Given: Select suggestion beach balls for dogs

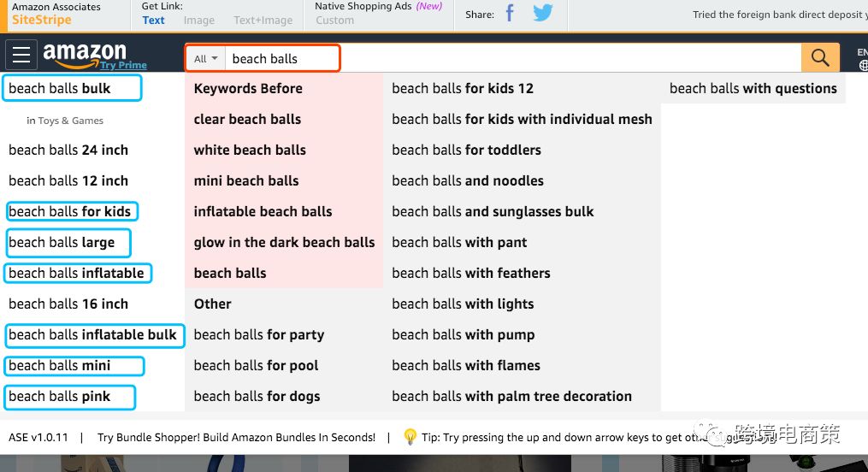Looking at the screenshot, I should (x=257, y=397).
